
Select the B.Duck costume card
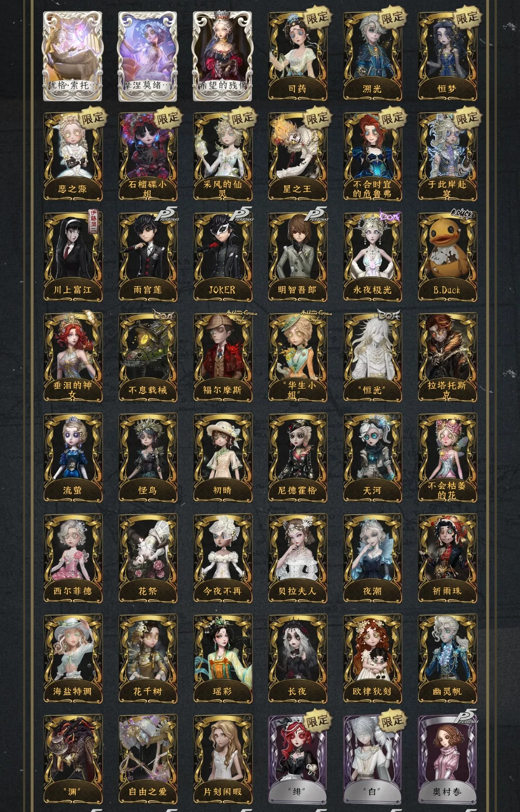[x=447, y=257]
